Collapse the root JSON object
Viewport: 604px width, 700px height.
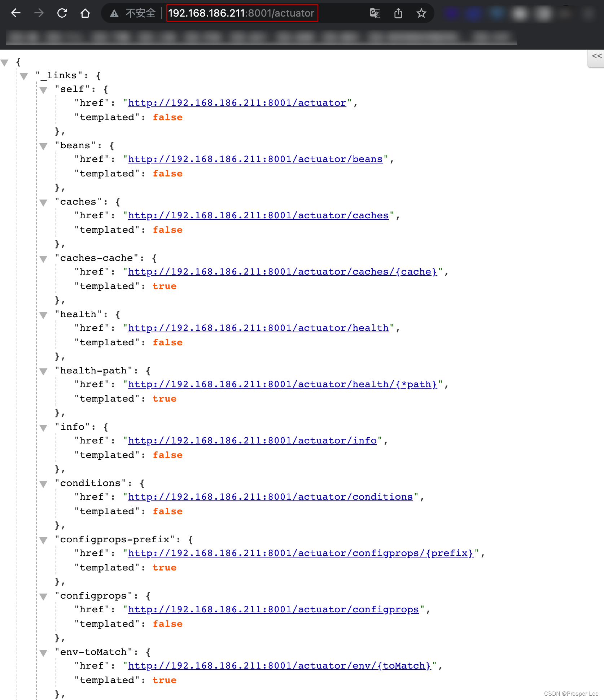[5, 63]
